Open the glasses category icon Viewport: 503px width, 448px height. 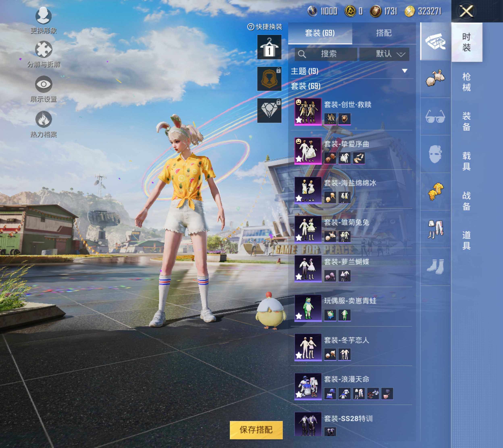point(435,116)
